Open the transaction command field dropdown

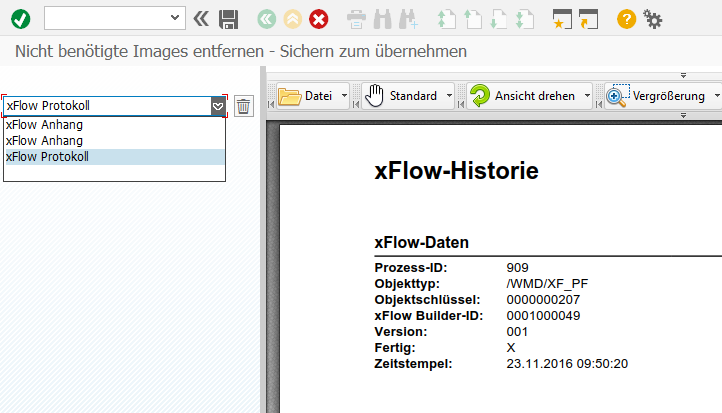click(x=176, y=17)
